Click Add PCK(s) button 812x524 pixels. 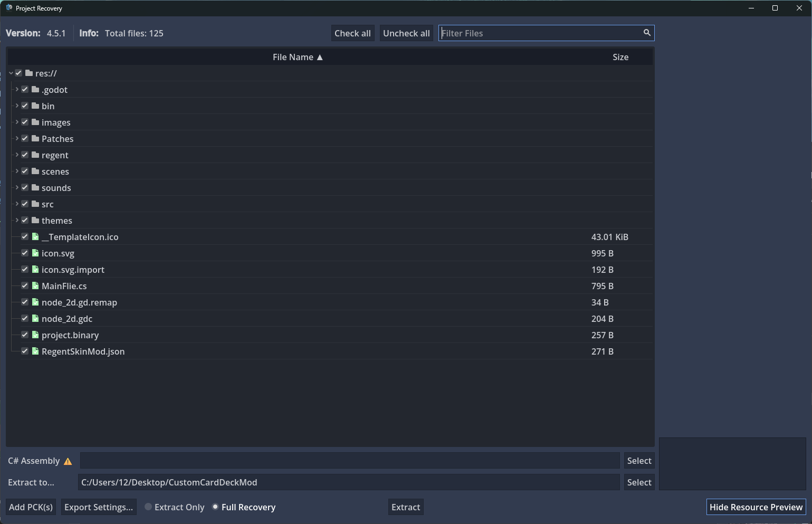coord(31,507)
